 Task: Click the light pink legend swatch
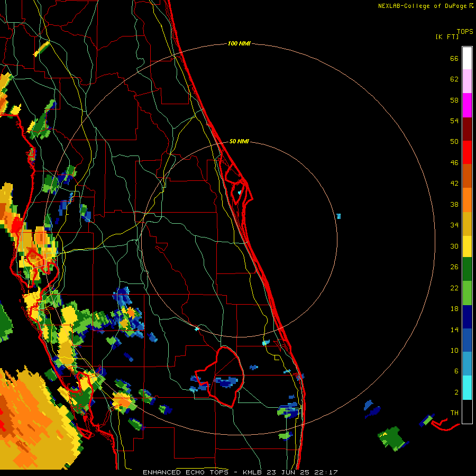467,81
